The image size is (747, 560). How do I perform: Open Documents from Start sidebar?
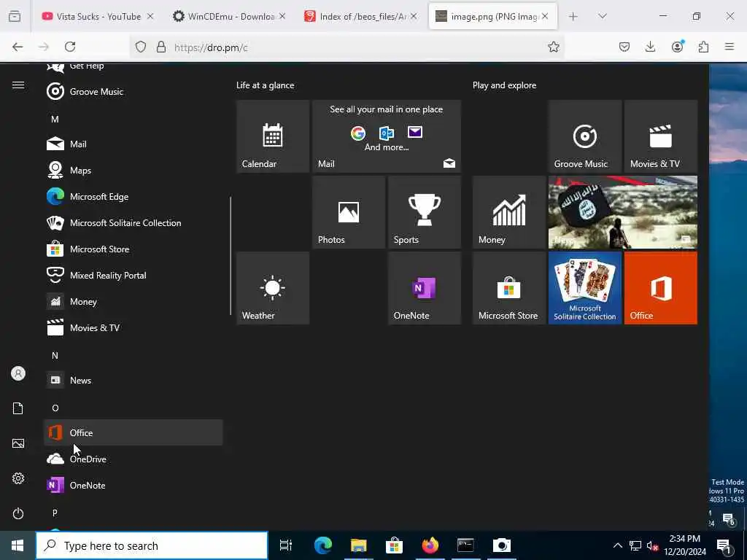click(x=18, y=408)
